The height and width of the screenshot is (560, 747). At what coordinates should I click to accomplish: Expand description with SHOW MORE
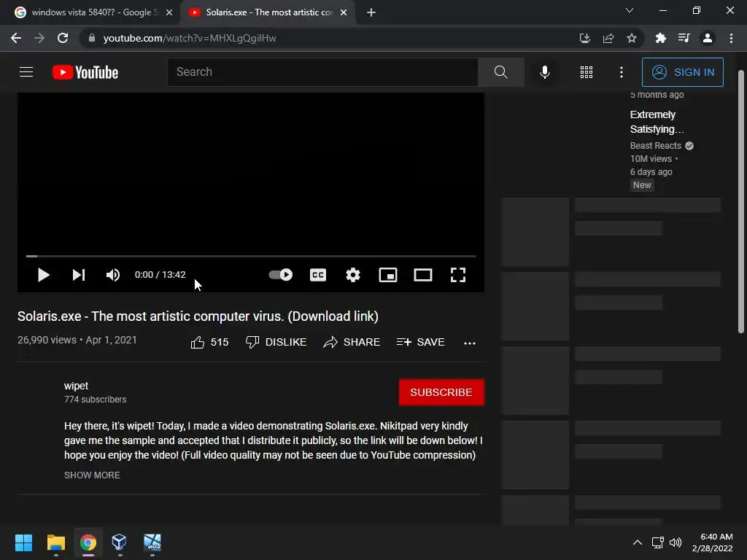[92, 475]
